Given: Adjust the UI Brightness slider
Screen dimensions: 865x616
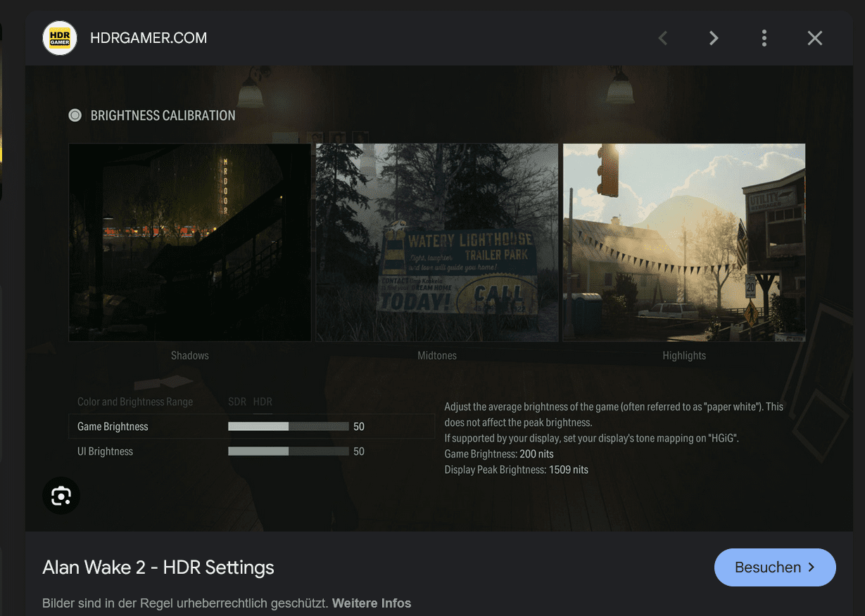Looking at the screenshot, I should click(x=289, y=451).
